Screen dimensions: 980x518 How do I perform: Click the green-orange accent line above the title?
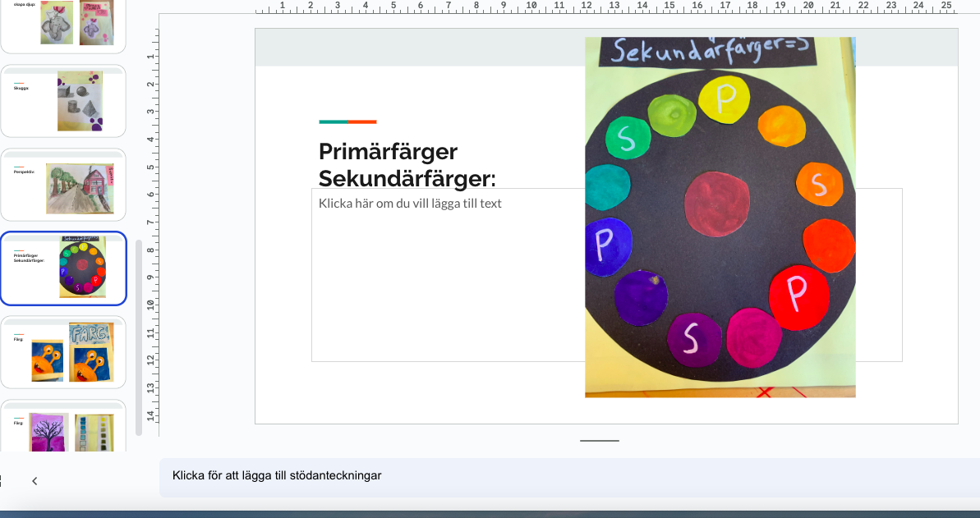pos(346,121)
